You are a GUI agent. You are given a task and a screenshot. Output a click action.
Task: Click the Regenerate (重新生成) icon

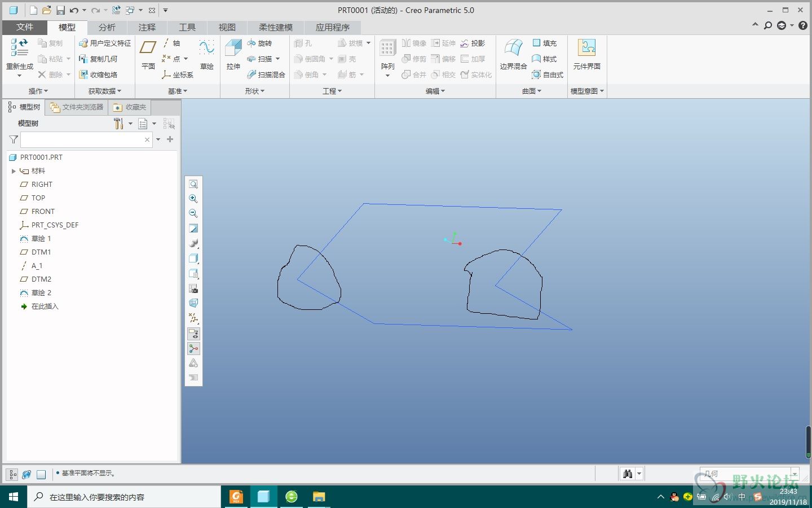[20, 47]
